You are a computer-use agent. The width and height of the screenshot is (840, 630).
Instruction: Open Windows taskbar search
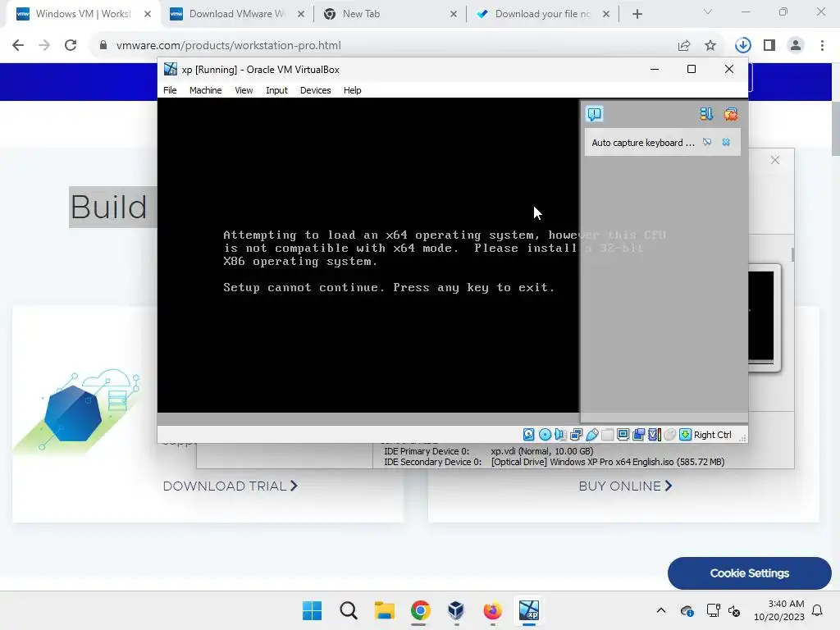(348, 610)
